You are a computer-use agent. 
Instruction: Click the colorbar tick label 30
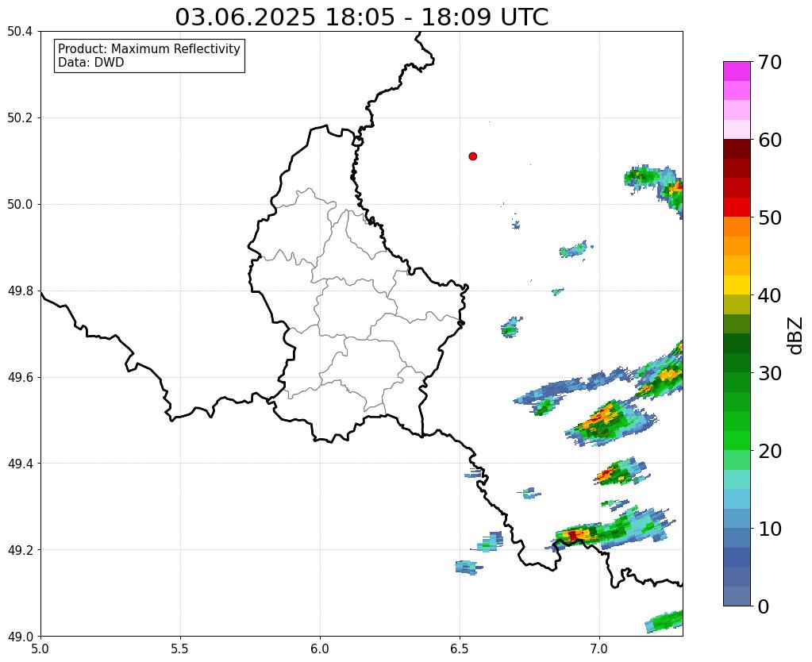[770, 373]
